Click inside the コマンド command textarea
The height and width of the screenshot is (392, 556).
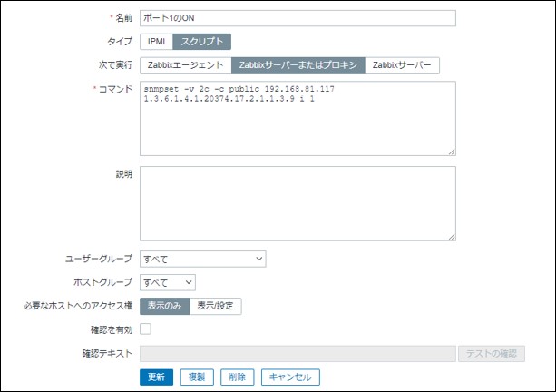tap(298, 119)
